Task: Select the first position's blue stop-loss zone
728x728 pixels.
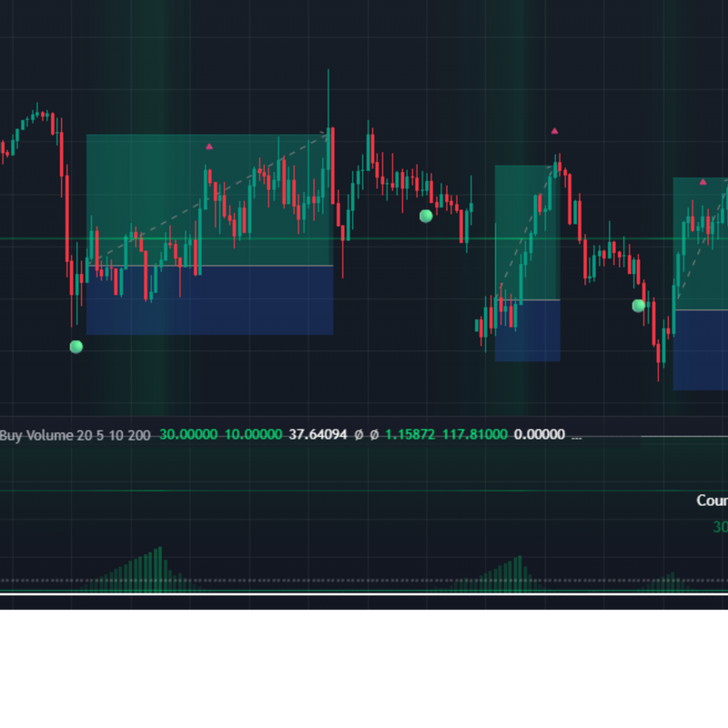Action: point(209,300)
